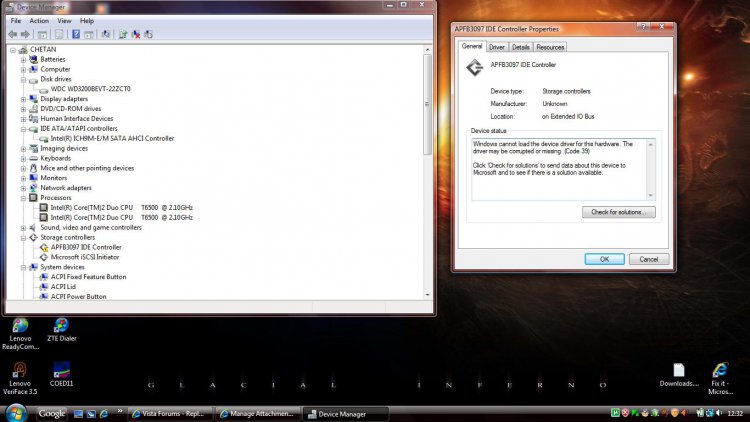Collapse IDE ATA/ATAPI controllers category
The image size is (750, 422).
pos(23,129)
